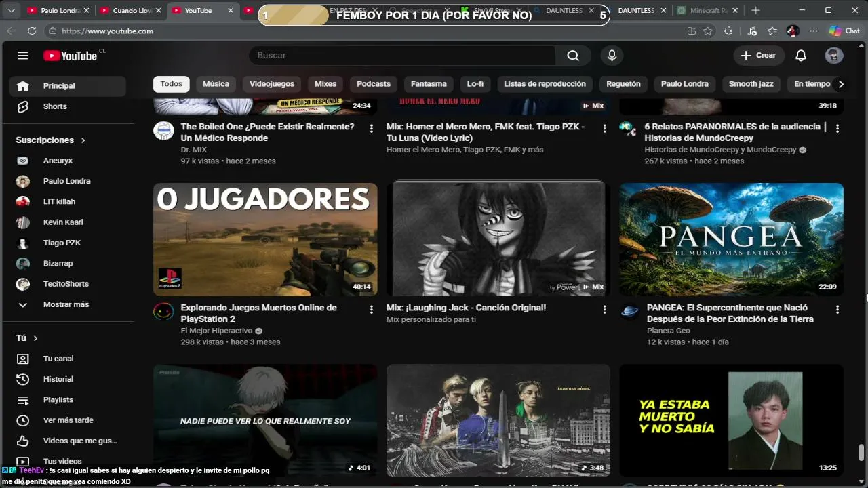Open a new browser tab
The image size is (868, 488).
pos(755,10)
